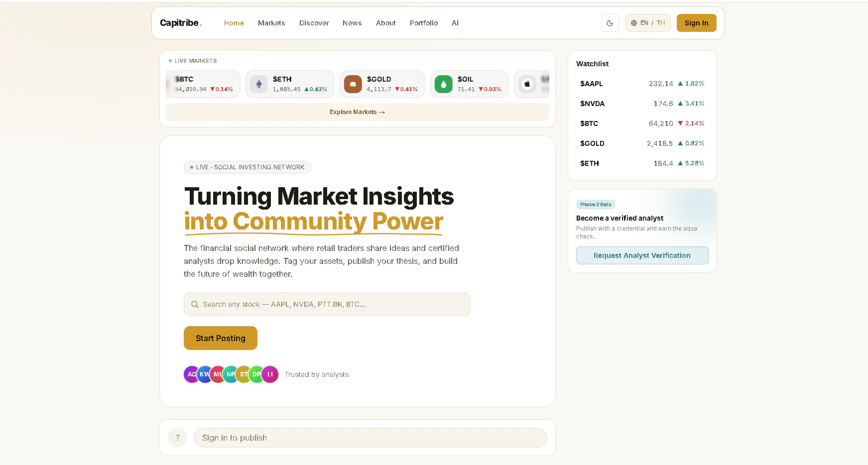Click the 1.82% change for $AAPL
This screenshot has height=465, width=868.
point(691,84)
